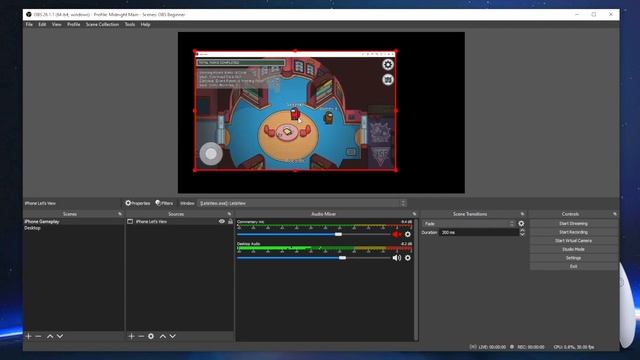640x360 pixels.
Task: Select iPhone LetsView source row
Action: 180,221
